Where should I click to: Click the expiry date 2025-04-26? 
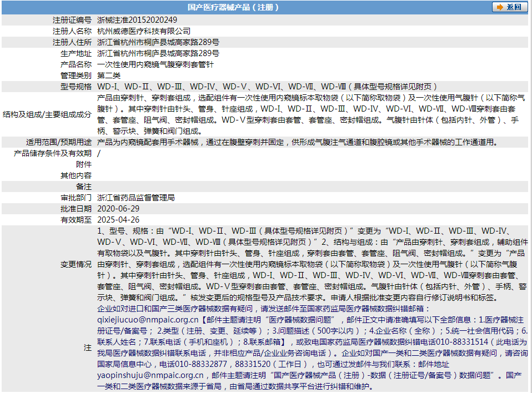click(x=118, y=220)
